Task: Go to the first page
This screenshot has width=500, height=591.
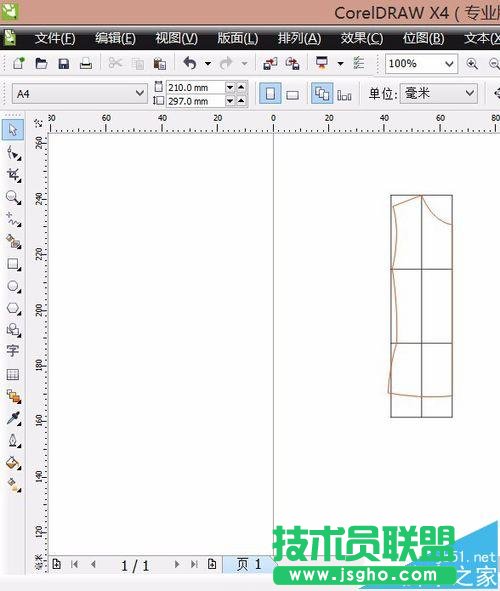Action: coord(74,564)
